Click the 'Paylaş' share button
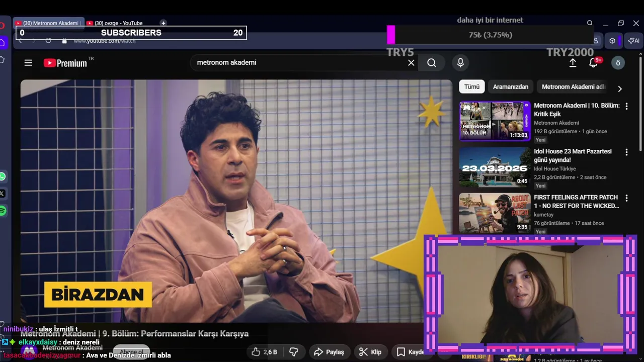644x362 pixels. point(329,352)
